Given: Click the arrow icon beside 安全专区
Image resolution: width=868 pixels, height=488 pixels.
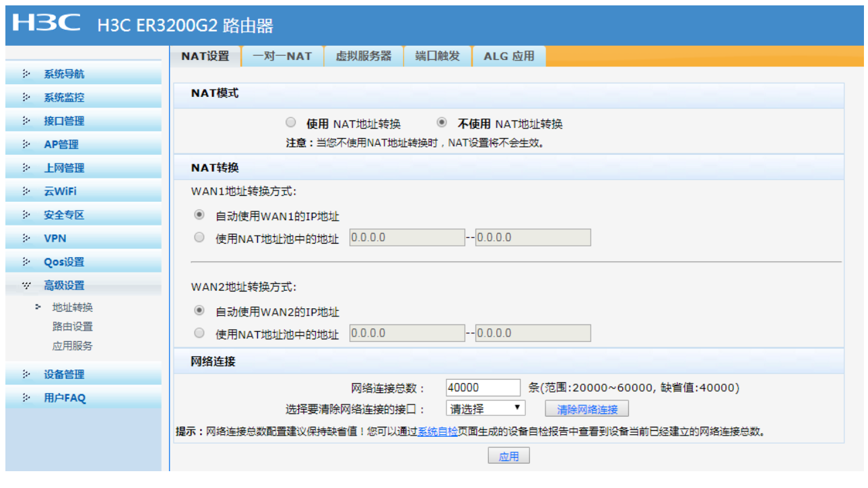Looking at the screenshot, I should pyautogui.click(x=26, y=215).
